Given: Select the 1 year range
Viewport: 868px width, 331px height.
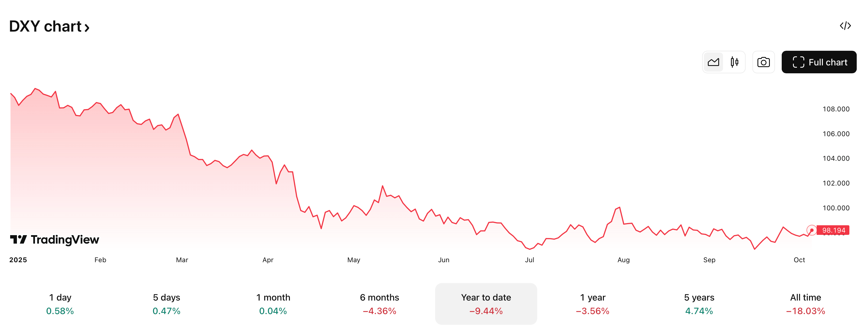Looking at the screenshot, I should pyautogui.click(x=592, y=304).
